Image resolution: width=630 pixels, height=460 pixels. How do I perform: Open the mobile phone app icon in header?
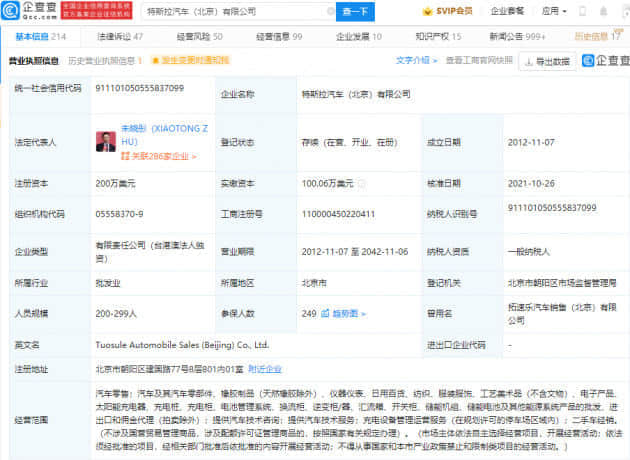pos(582,11)
